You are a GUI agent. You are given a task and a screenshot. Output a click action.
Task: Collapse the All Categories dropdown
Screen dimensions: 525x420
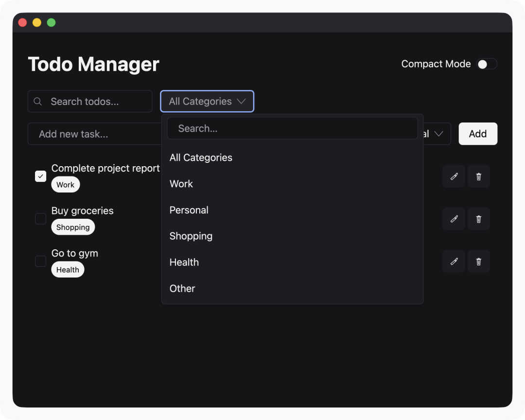click(x=207, y=102)
